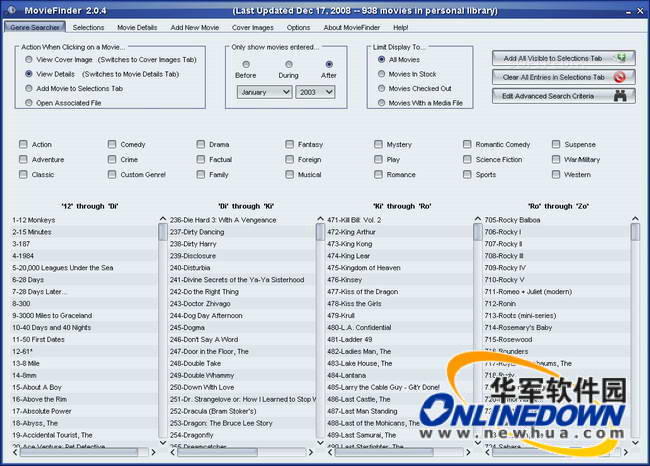Screen dimensions: 650x466
Task: Open the Help! tab
Action: (x=400, y=27)
